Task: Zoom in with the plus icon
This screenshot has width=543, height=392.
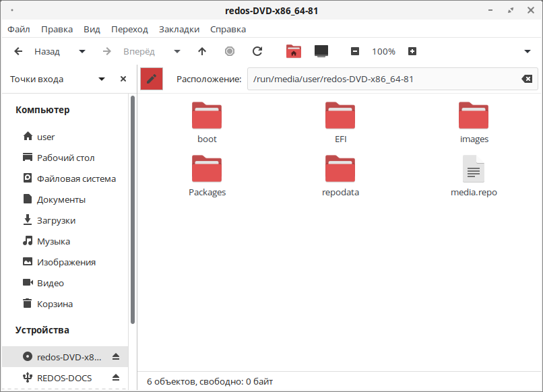Action: 412,52
